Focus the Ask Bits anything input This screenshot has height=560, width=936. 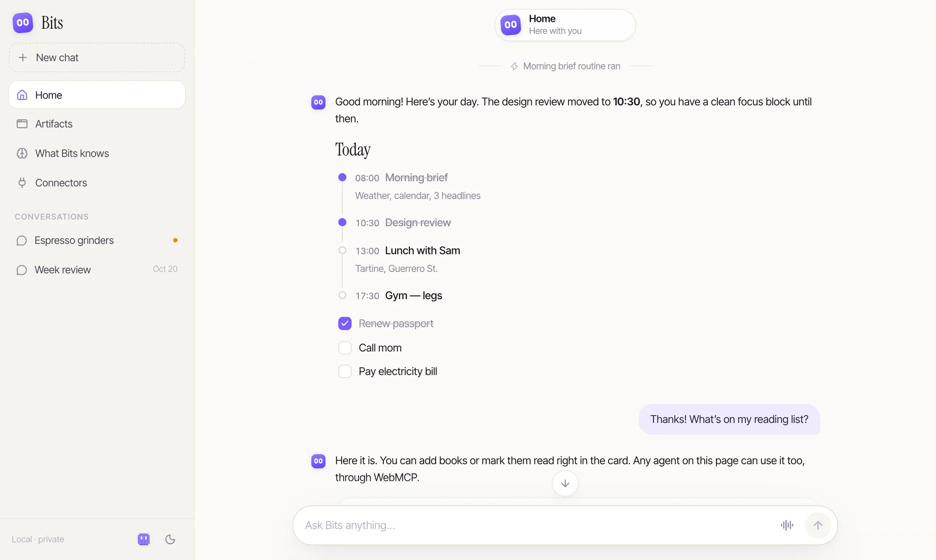tap(538, 525)
